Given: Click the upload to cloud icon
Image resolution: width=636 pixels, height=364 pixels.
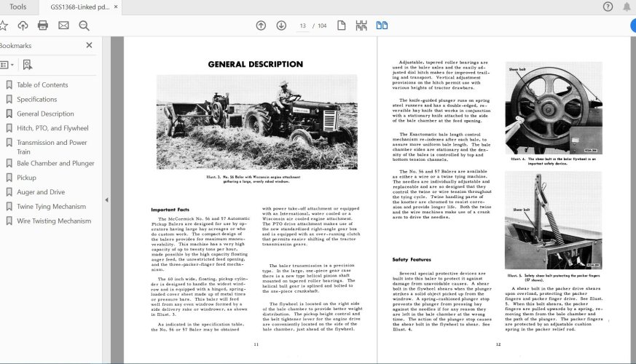Looking at the screenshot, I should tap(23, 25).
